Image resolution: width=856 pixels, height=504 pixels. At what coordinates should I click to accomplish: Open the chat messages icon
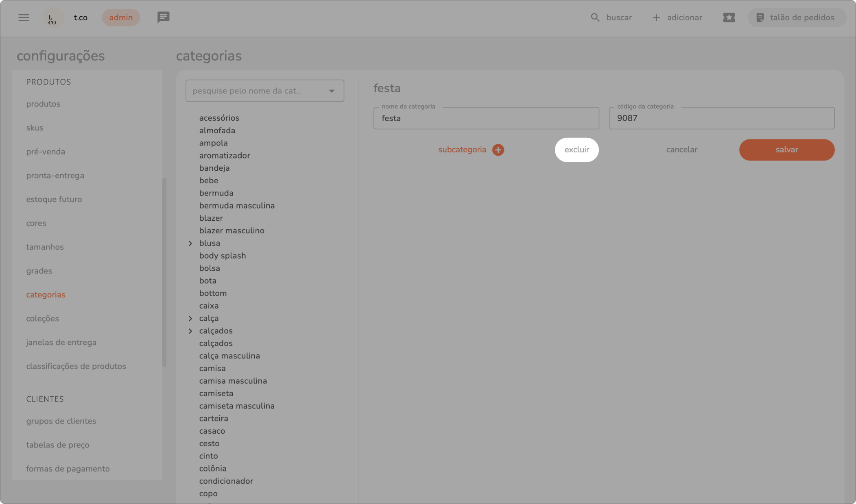pyautogui.click(x=163, y=17)
